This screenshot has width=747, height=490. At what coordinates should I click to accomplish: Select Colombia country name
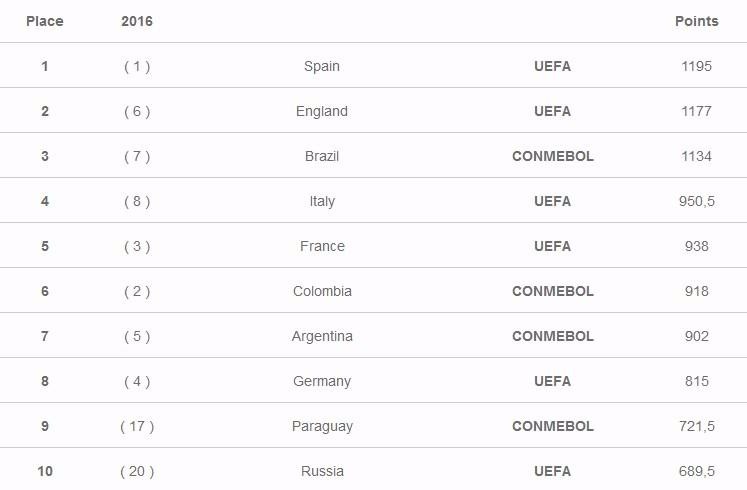pos(322,291)
